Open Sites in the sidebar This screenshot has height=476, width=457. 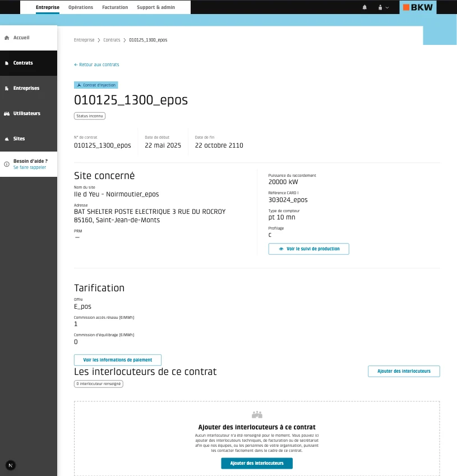29,139
